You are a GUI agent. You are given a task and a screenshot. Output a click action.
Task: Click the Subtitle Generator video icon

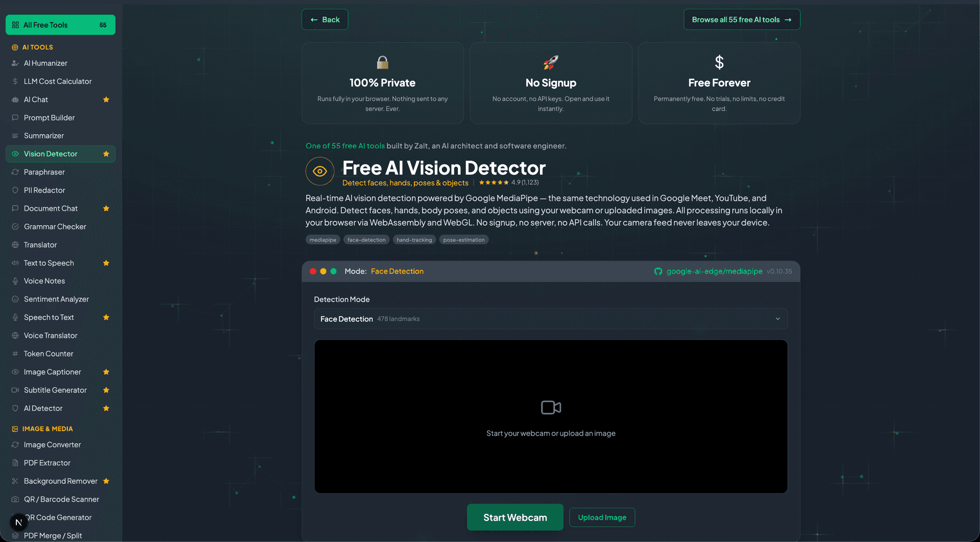click(15, 390)
